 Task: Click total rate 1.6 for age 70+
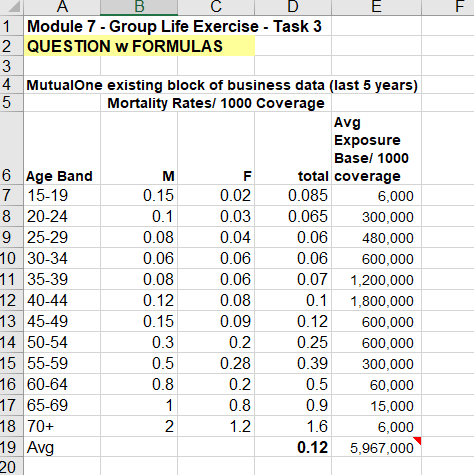pyautogui.click(x=293, y=426)
